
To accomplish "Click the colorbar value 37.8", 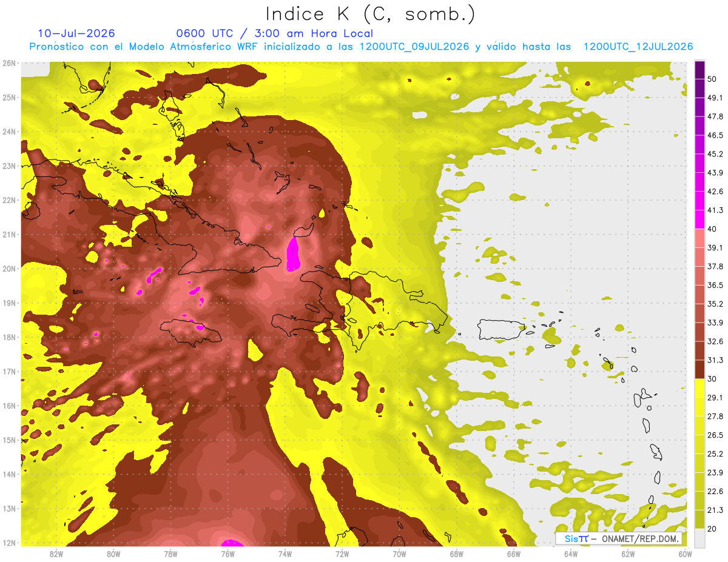I will coord(716,266).
